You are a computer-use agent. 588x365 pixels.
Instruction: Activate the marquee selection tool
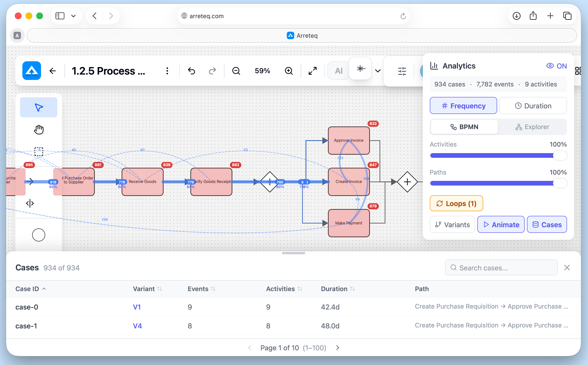point(39,152)
